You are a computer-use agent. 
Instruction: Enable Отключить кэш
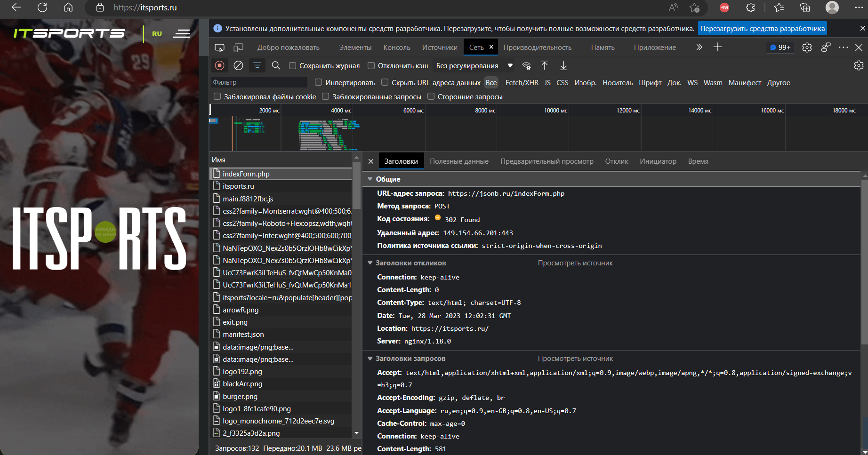(x=371, y=65)
